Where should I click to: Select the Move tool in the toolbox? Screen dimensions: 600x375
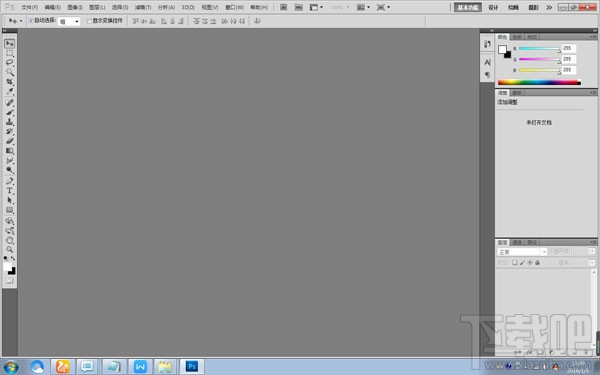point(10,43)
